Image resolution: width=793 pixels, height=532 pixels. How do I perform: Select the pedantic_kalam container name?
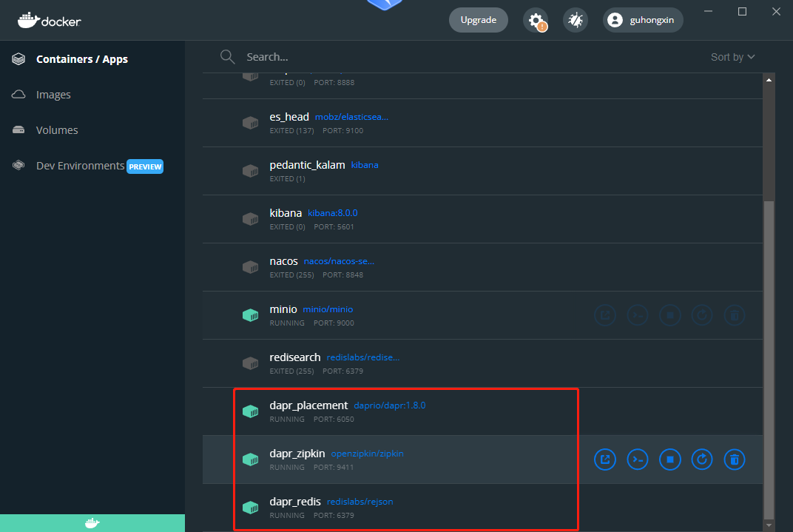click(x=307, y=165)
